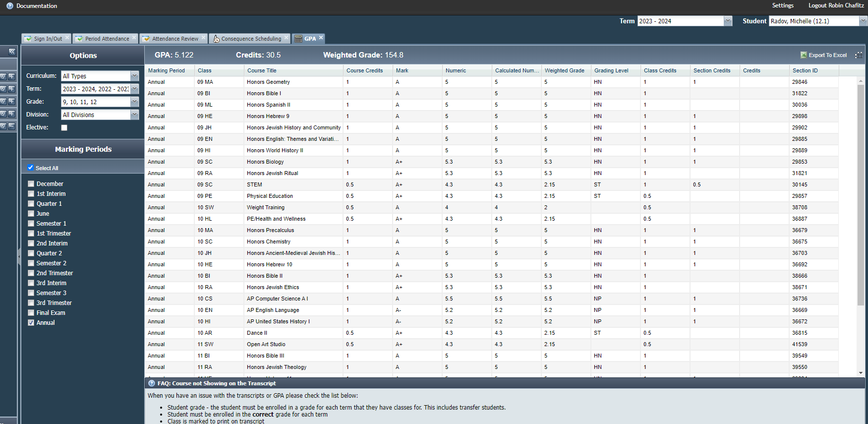This screenshot has height=424, width=868.
Task: Open the Attendance Review tab
Action: pyautogui.click(x=174, y=39)
